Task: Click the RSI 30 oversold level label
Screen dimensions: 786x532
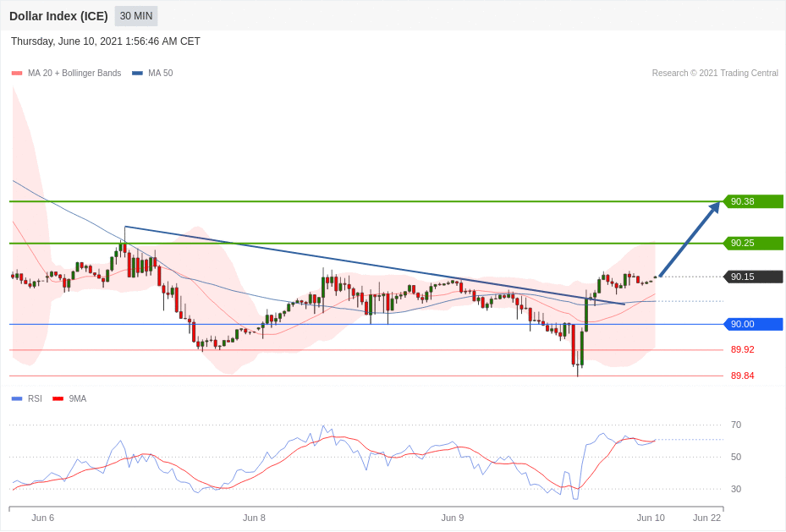Action: click(x=736, y=489)
